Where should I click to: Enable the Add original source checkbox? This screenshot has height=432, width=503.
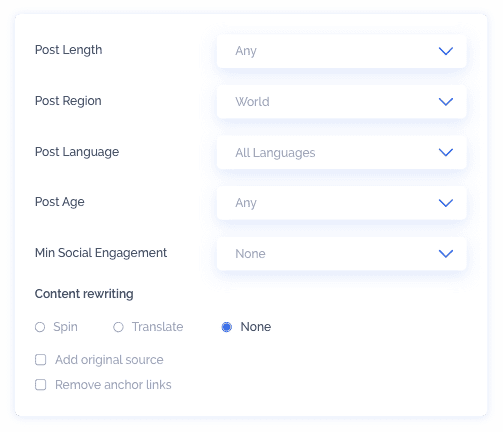[x=41, y=360]
